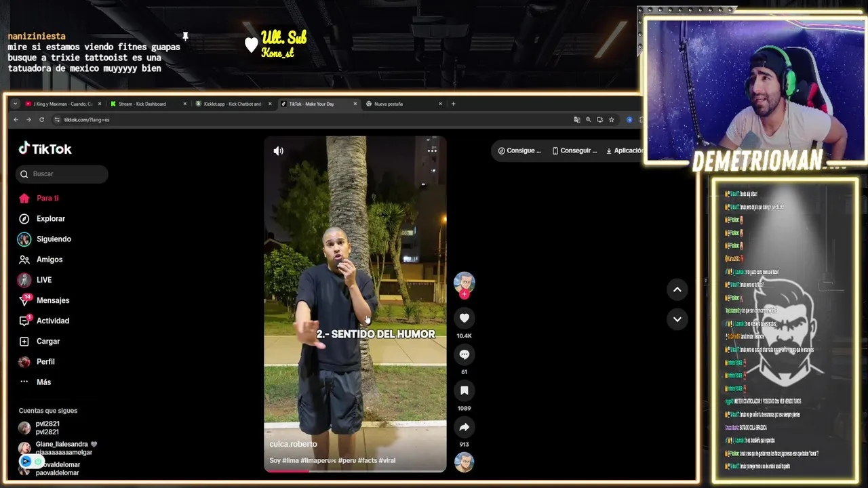Screen dimensions: 868x488
Task: Click the tiktok.com address bar
Action: [x=312, y=120]
